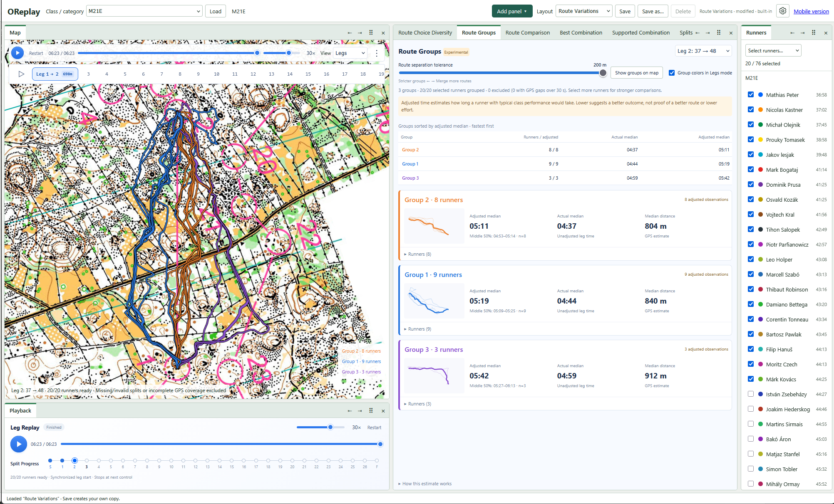Click the leg strip play arrow icon
This screenshot has width=834, height=504.
[x=21, y=74]
